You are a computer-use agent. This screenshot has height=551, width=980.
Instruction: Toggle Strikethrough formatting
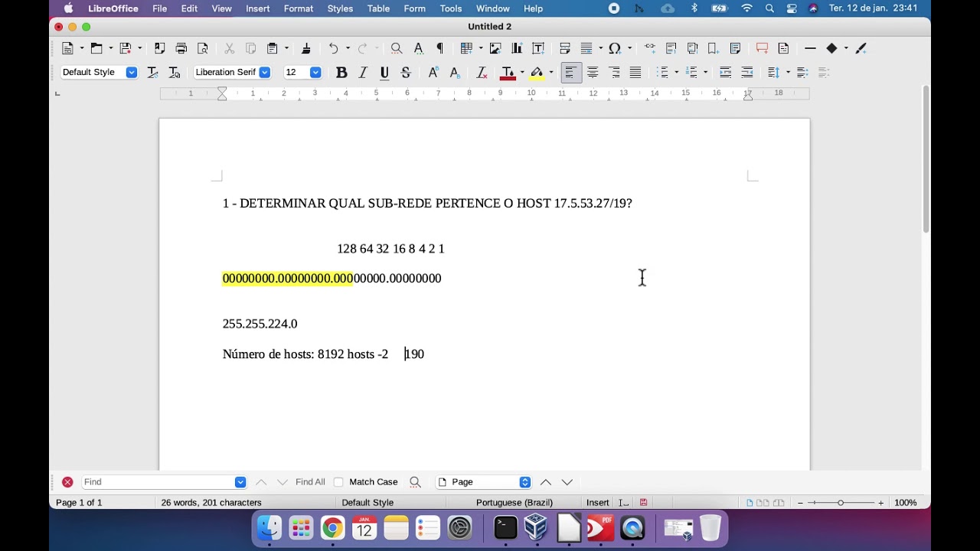coord(406,73)
